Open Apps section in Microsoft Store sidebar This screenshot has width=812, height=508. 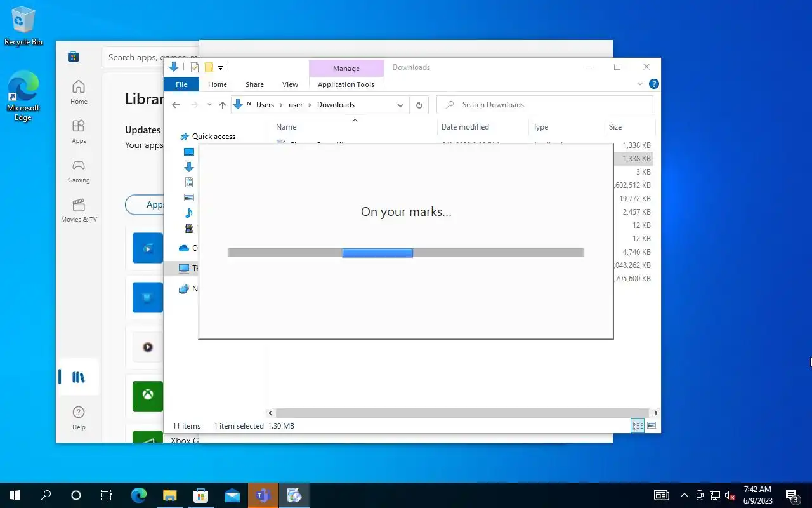(79, 131)
